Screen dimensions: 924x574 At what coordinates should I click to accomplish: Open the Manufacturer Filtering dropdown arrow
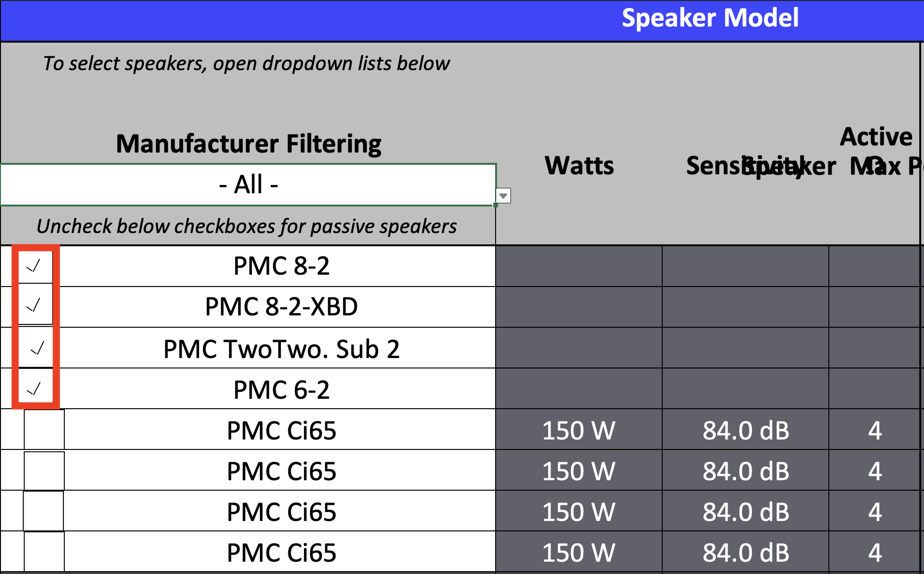coord(503,195)
